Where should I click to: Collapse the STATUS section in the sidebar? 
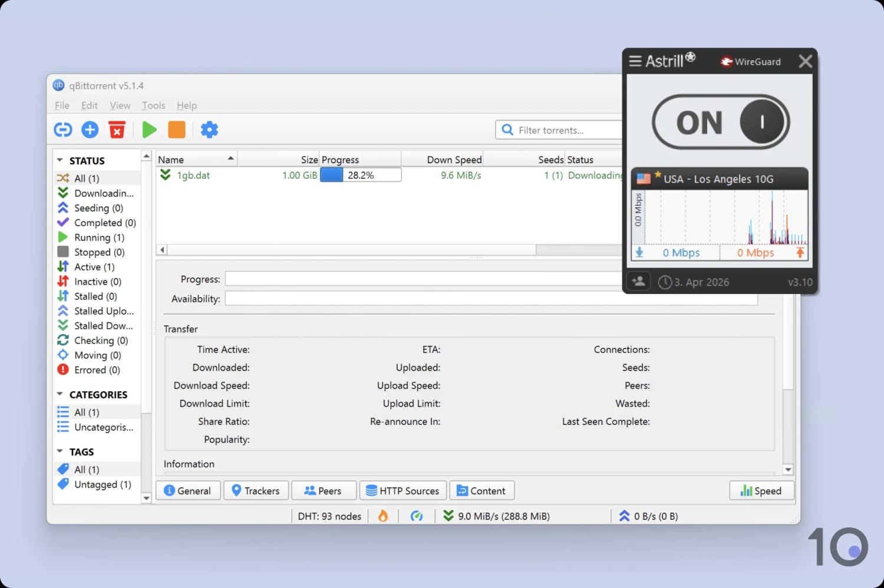pos(60,160)
